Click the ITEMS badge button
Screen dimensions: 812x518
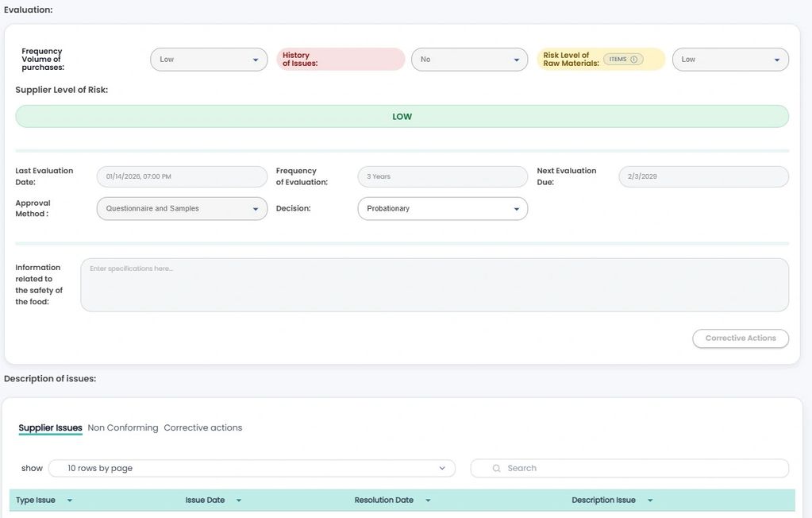tap(619, 60)
